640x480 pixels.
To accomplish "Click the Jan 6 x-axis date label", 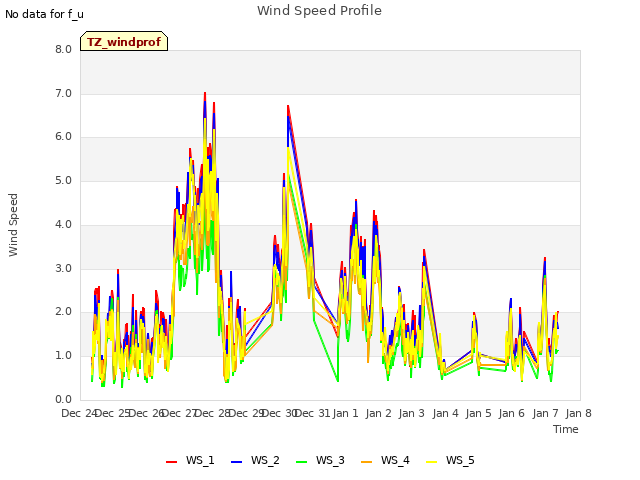I will point(511,413).
